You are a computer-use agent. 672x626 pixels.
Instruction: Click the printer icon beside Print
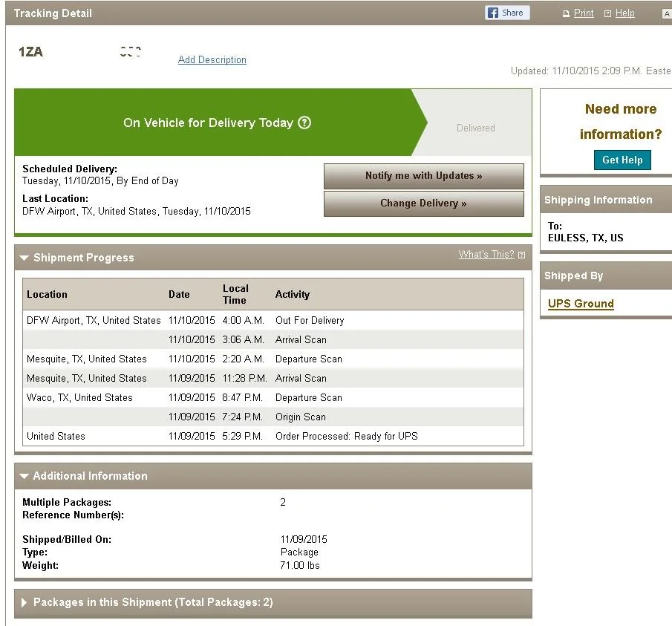point(566,13)
